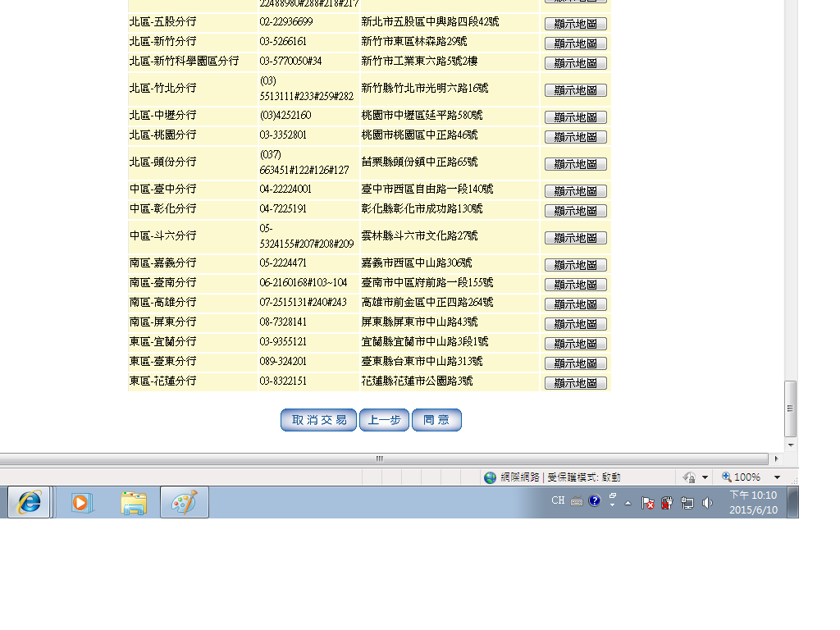This screenshot has height=630, width=840.
Task: Select address 花蓮縣花蓮市公園路3號
Action: coord(417,381)
